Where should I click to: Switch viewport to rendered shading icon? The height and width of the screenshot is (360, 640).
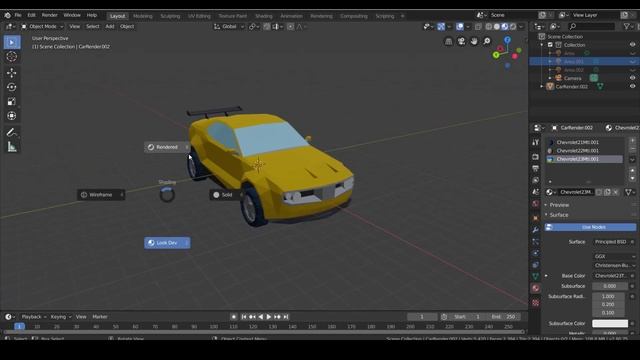point(513,27)
